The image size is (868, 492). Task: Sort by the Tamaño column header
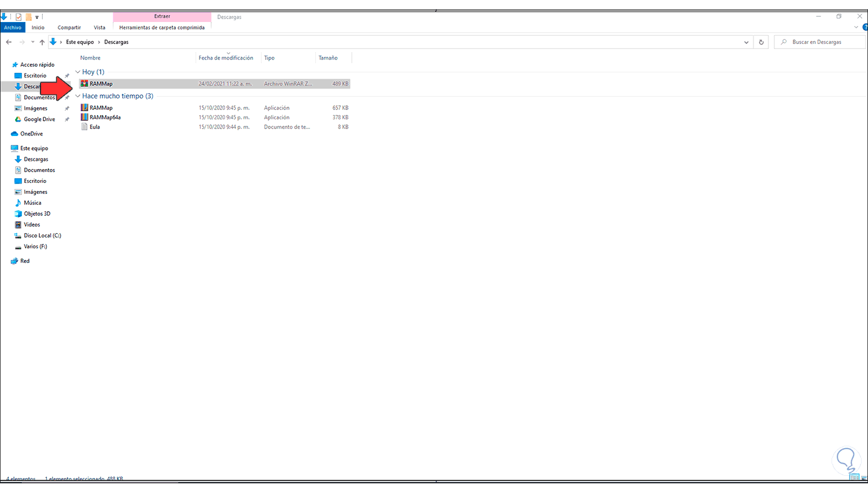[x=328, y=58]
